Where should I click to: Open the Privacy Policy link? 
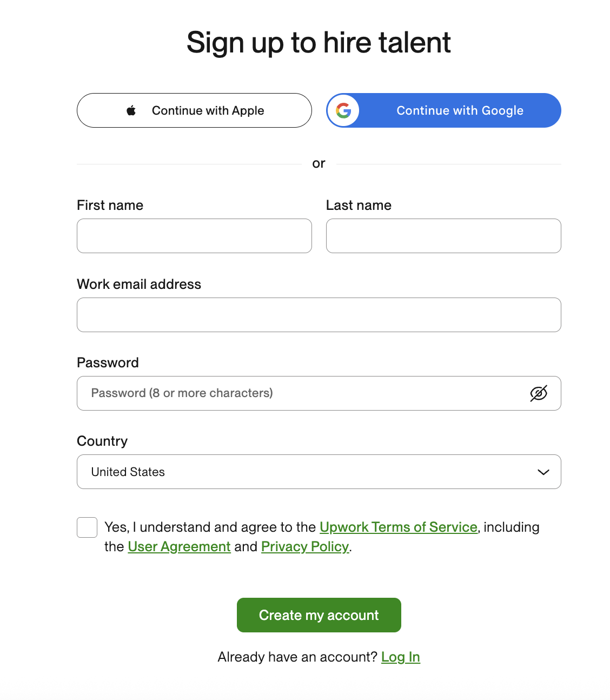(304, 546)
